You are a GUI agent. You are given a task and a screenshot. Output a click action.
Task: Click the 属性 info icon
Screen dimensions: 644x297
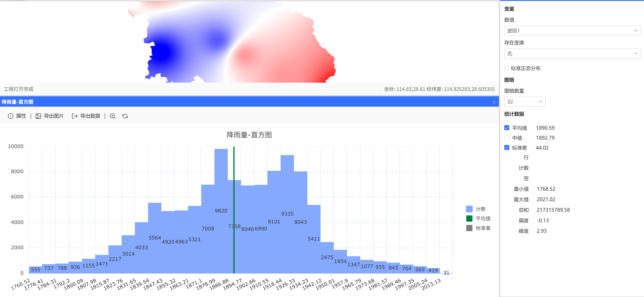tap(11, 116)
